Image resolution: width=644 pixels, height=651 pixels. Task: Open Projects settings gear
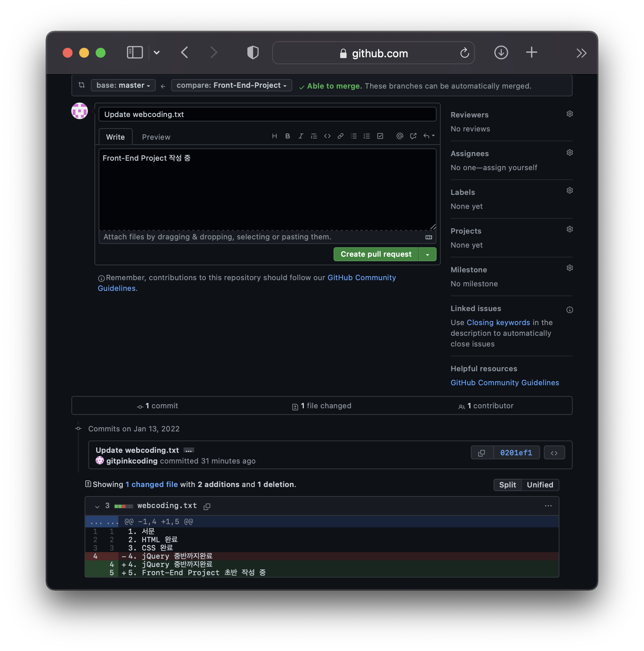(570, 229)
